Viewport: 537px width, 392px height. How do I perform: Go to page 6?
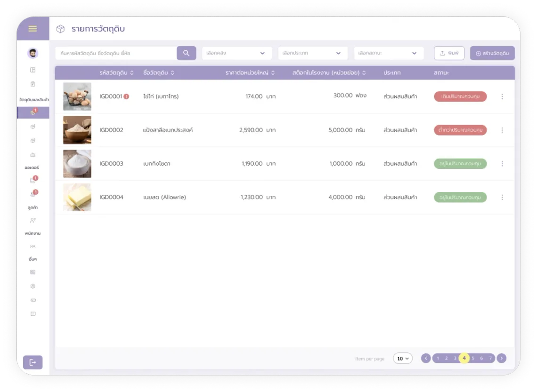481,358
